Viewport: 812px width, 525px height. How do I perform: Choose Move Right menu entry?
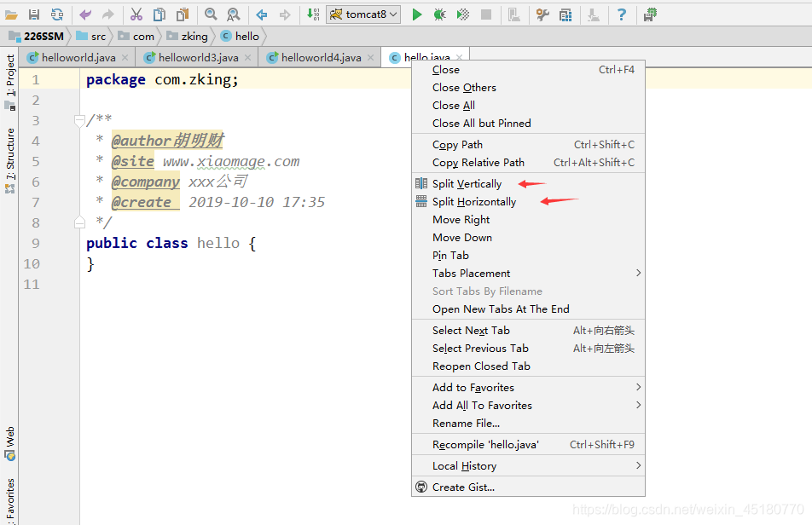coord(528,220)
